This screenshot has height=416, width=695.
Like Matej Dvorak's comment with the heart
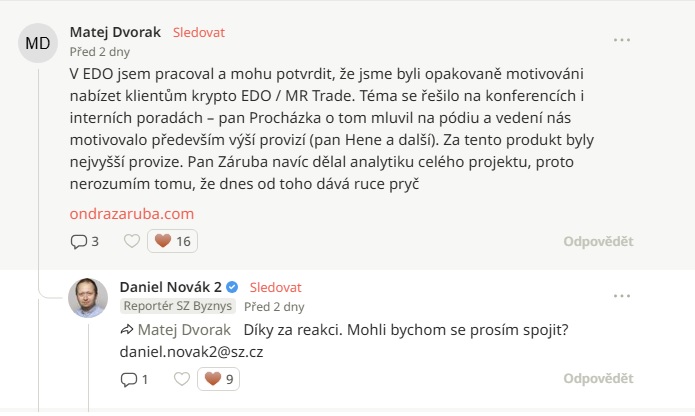[x=131, y=241]
